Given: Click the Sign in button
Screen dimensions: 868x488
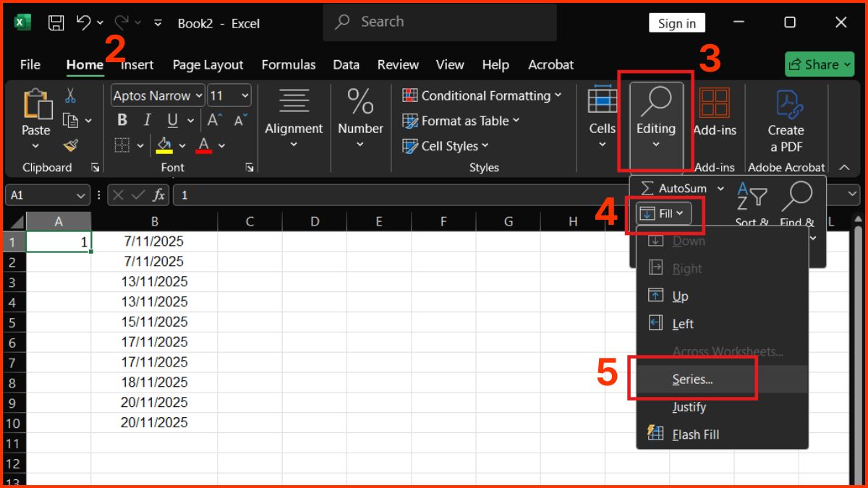Looking at the screenshot, I should coord(676,22).
